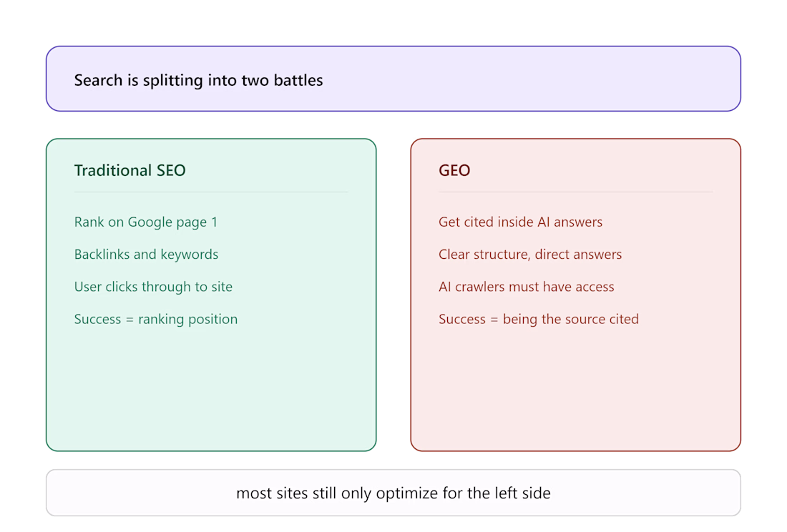The width and height of the screenshot is (787, 532).
Task: Click the word 'optimize' in the footer box
Action: click(407, 493)
